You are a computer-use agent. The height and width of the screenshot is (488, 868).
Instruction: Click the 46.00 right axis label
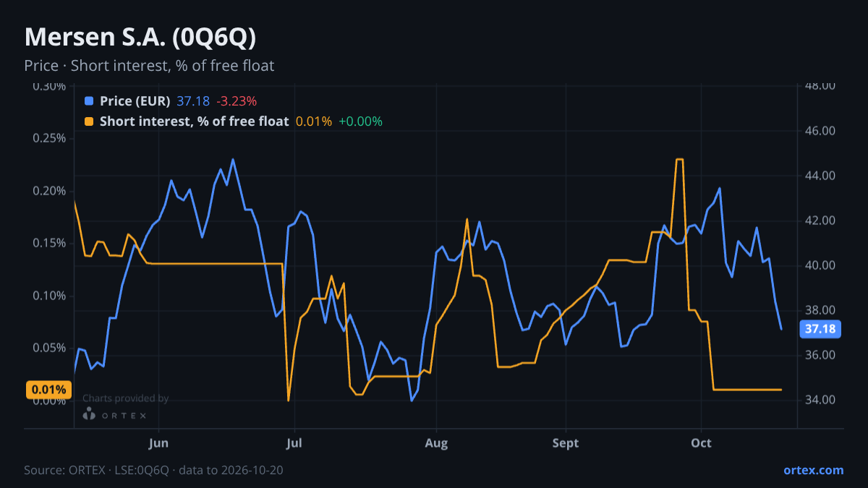click(x=820, y=131)
